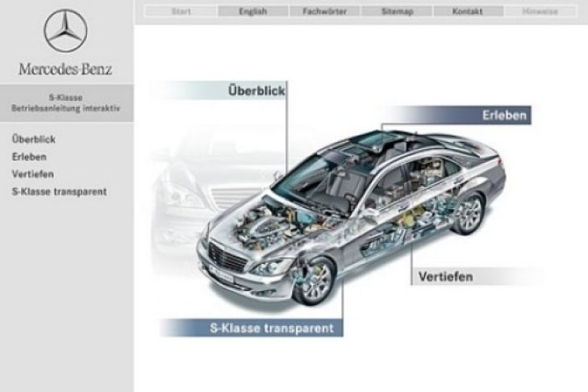Open the Start tab in top navigation
This screenshot has width=588, height=392.
181,11
